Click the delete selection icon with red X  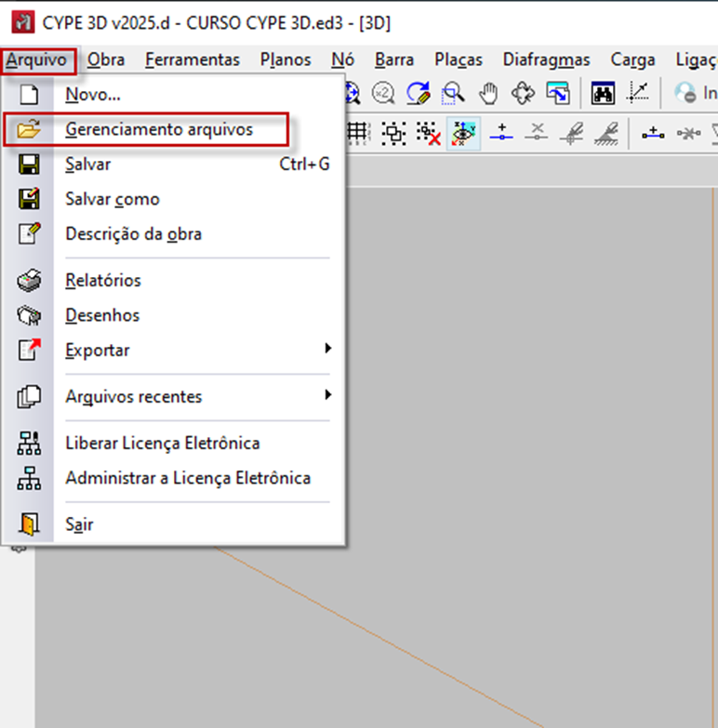428,133
